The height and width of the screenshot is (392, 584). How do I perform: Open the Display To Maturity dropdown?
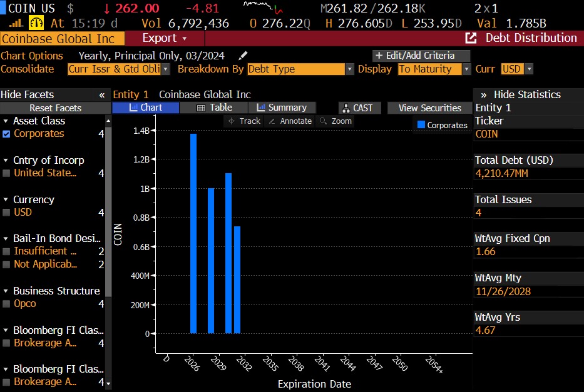point(466,69)
